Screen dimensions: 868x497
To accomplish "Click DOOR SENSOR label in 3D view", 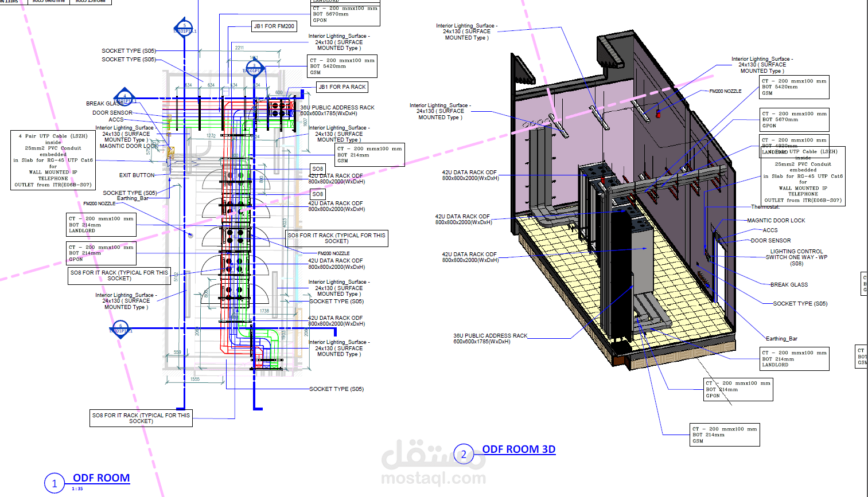I will pyautogui.click(x=770, y=241).
